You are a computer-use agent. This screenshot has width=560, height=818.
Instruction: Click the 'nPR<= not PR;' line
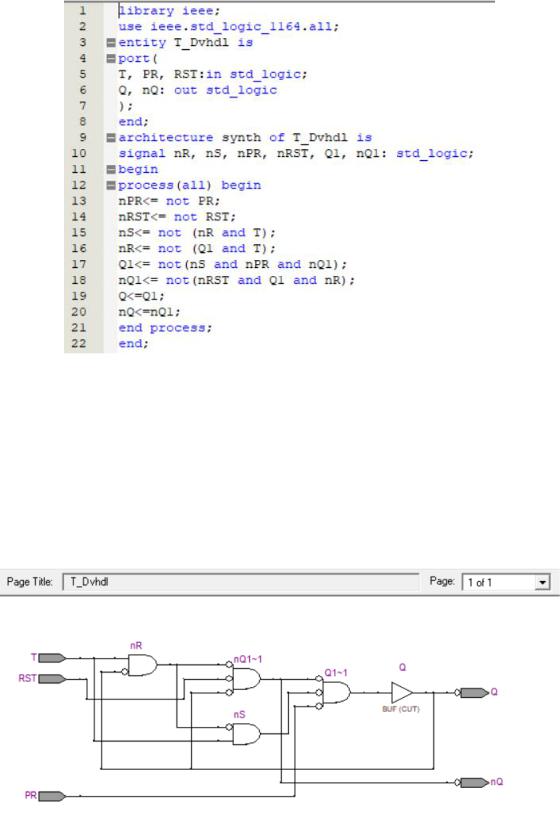tap(169, 201)
